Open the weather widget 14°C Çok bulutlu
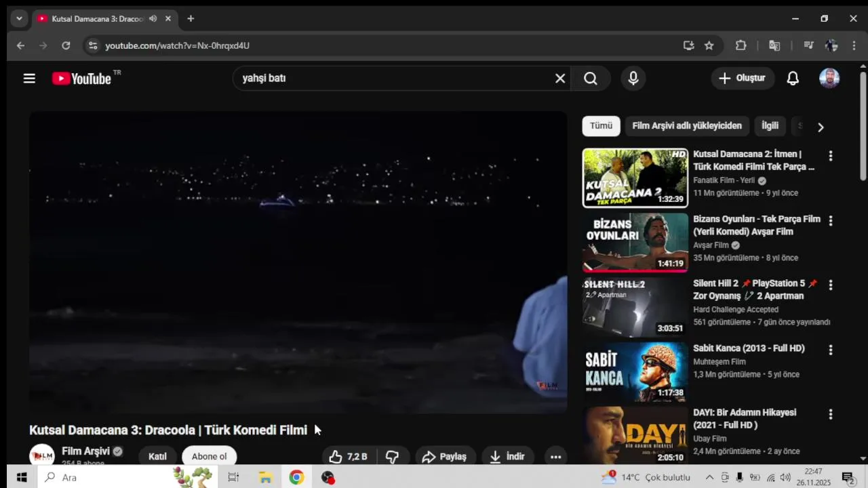The image size is (868, 488). 646,478
